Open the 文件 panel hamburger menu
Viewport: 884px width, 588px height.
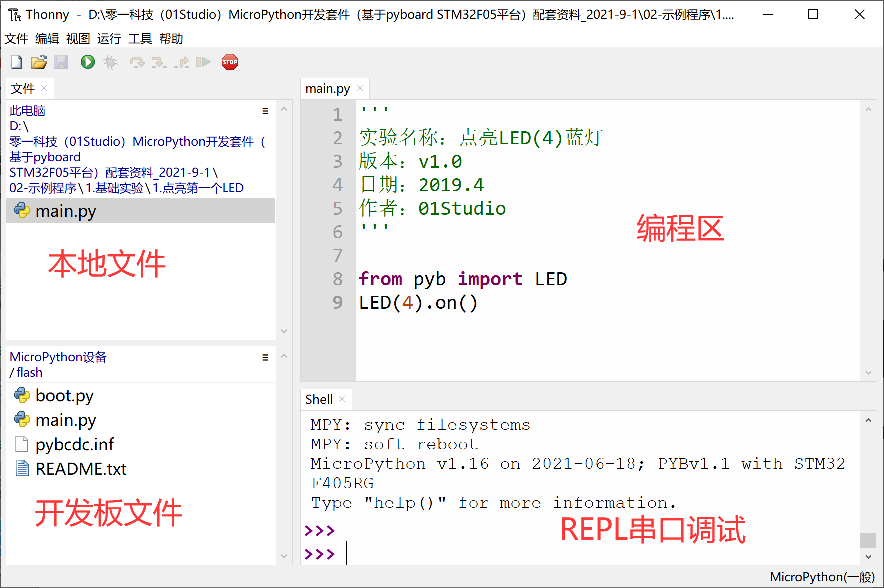coord(265,111)
